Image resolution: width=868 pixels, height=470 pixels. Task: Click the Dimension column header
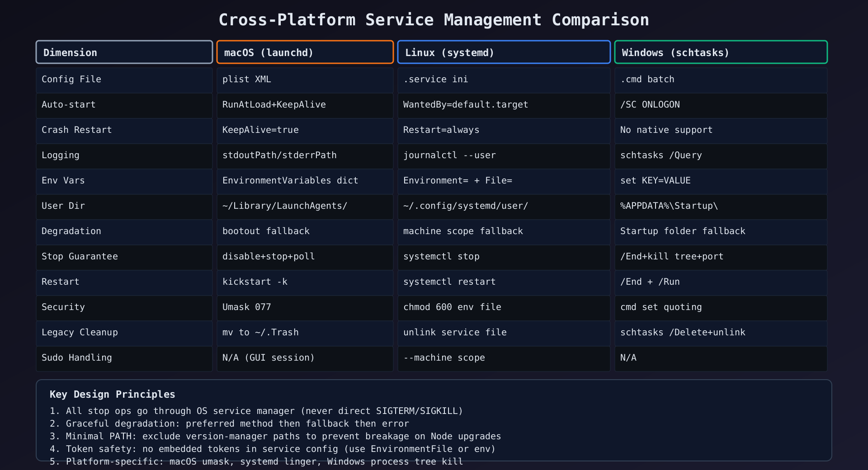pos(124,52)
